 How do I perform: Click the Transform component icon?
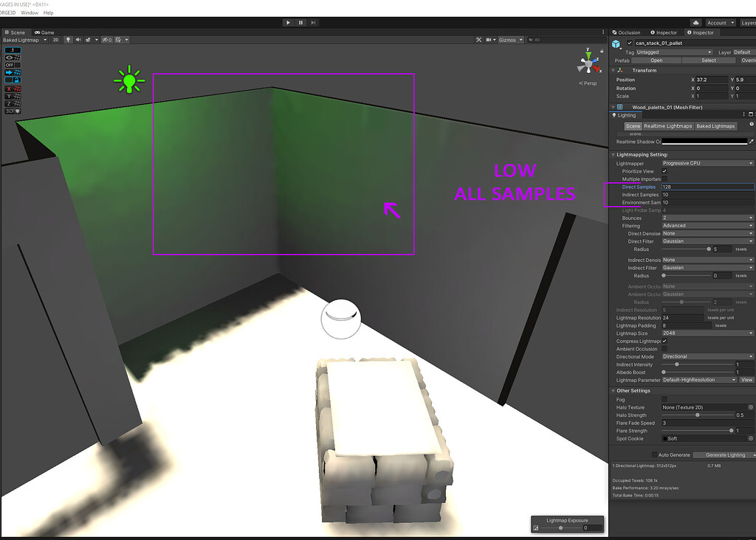click(x=619, y=70)
